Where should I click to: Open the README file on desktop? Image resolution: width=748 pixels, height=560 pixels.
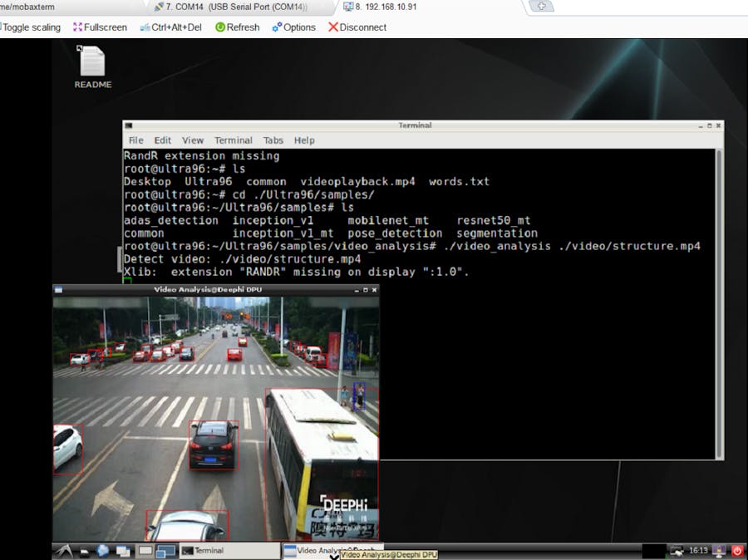pos(91,66)
